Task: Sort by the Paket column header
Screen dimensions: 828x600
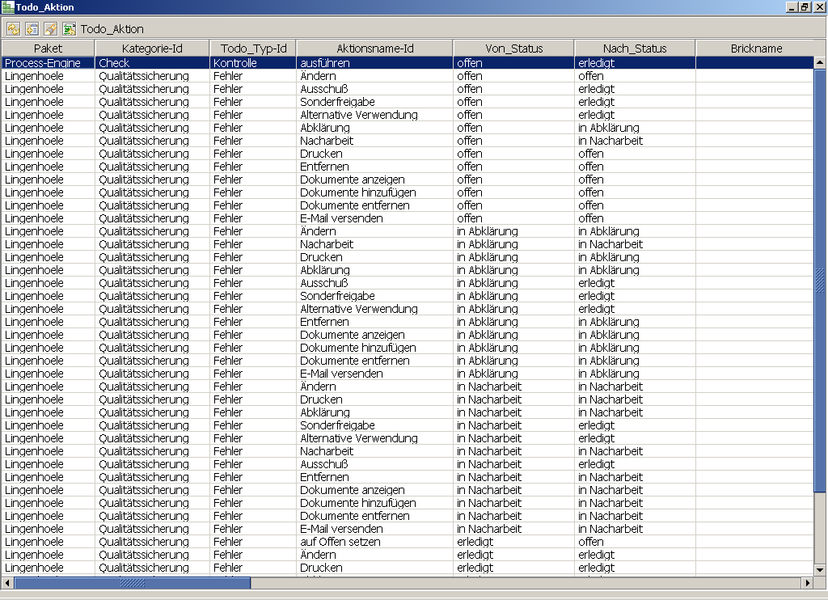Action: tap(48, 48)
